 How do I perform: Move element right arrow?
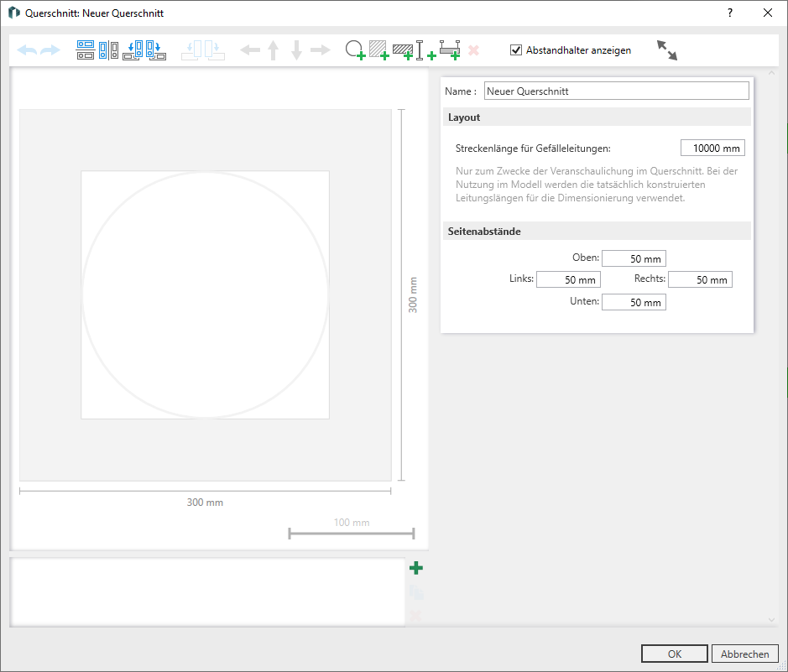pyautogui.click(x=320, y=50)
